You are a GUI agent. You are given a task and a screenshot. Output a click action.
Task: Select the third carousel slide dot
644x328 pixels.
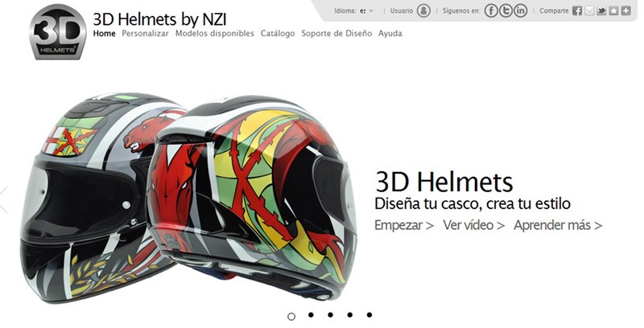330,315
